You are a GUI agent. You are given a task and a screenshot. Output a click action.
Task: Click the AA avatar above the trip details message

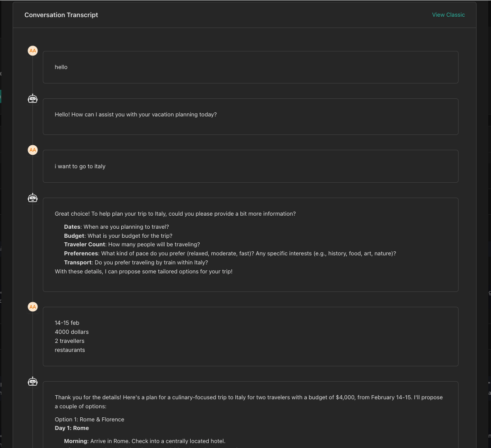[x=32, y=306]
